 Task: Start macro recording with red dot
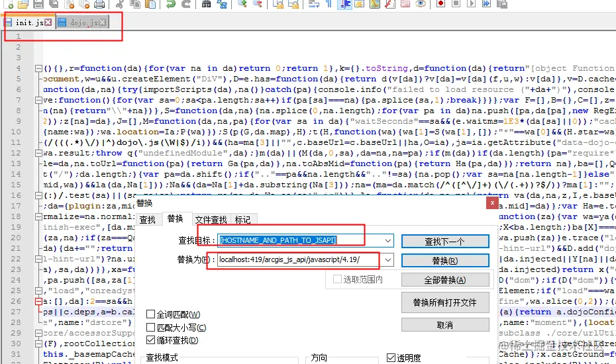click(x=440, y=4)
